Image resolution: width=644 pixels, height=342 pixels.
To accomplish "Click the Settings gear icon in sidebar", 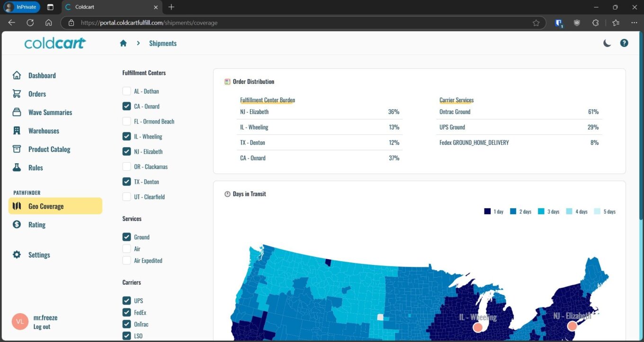I will pyautogui.click(x=17, y=254).
